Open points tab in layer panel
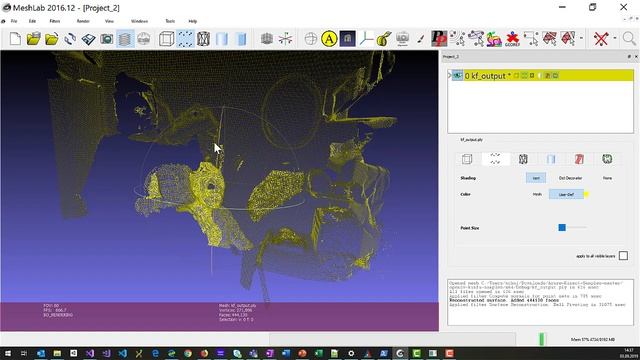 pyautogui.click(x=495, y=159)
